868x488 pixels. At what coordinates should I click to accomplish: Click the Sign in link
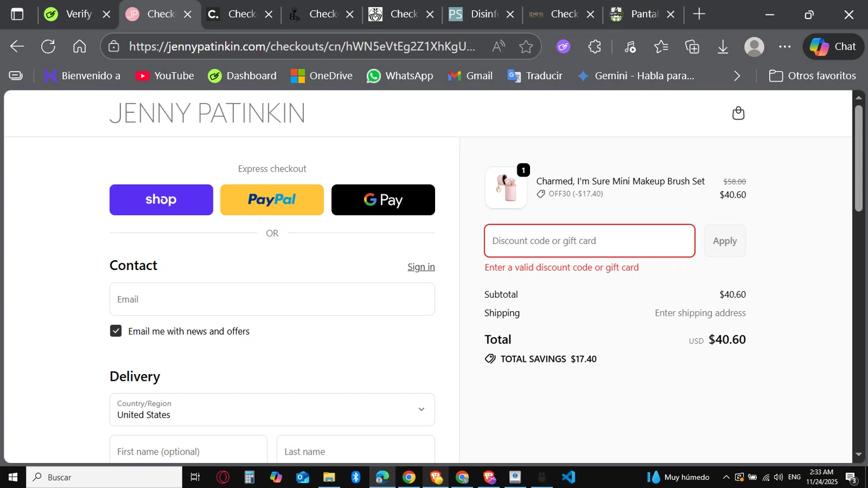421,267
